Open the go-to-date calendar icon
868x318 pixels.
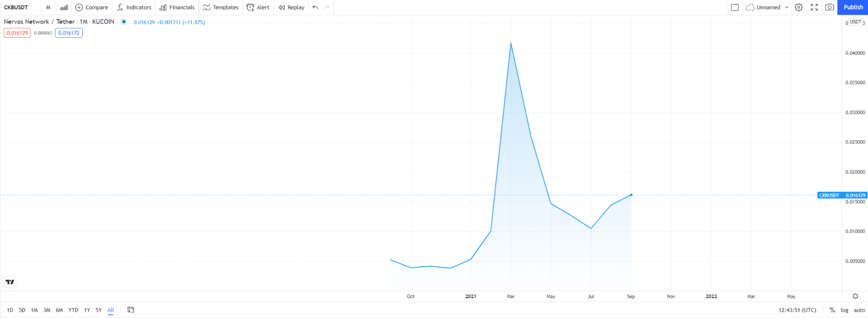131,310
